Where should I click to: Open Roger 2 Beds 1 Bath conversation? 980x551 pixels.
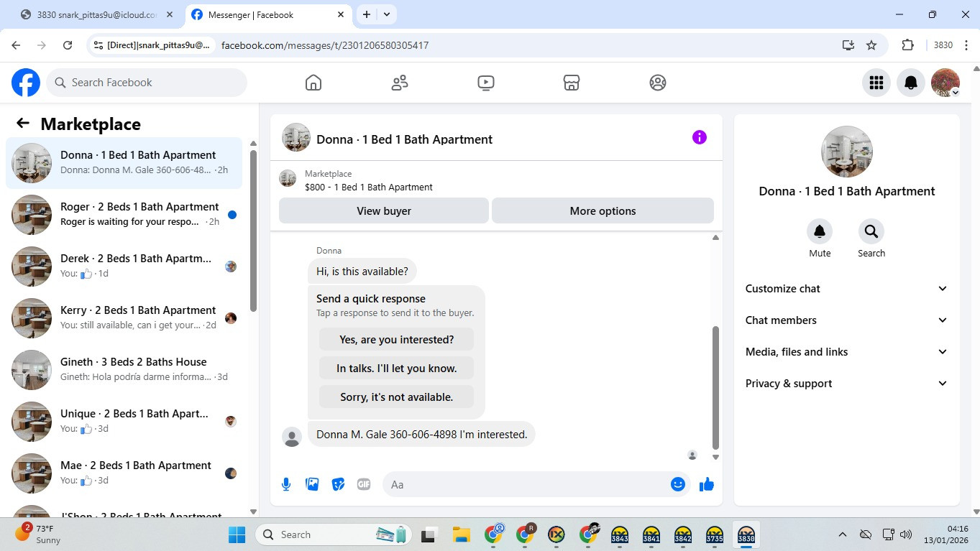(124, 215)
